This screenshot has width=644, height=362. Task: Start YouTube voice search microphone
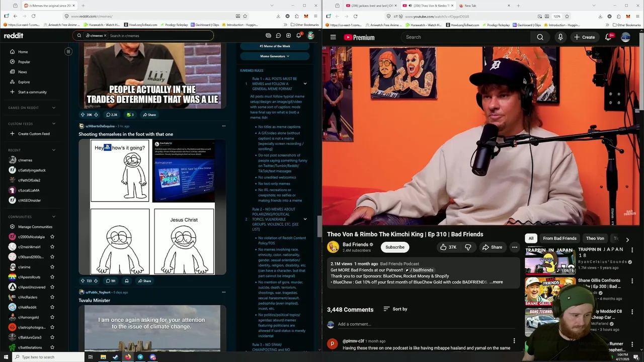pos(560,37)
